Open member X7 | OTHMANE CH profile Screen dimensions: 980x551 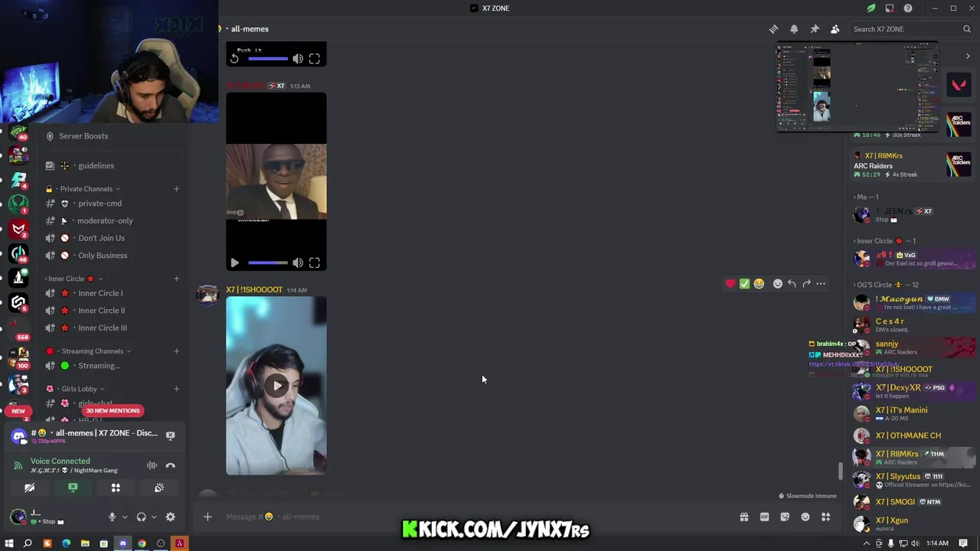point(910,435)
